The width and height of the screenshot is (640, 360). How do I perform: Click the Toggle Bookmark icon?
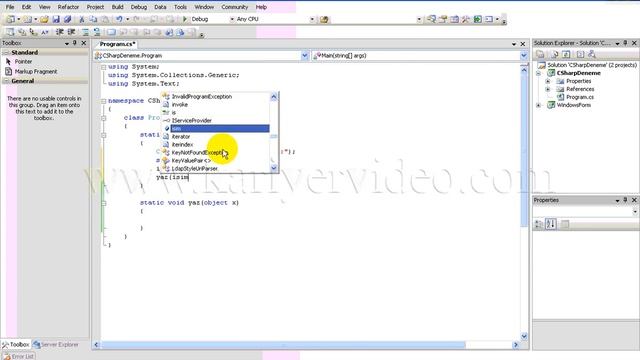point(111,32)
